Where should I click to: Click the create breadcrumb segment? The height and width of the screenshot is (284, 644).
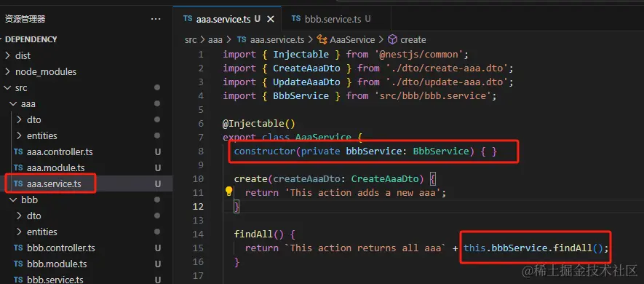coord(413,40)
